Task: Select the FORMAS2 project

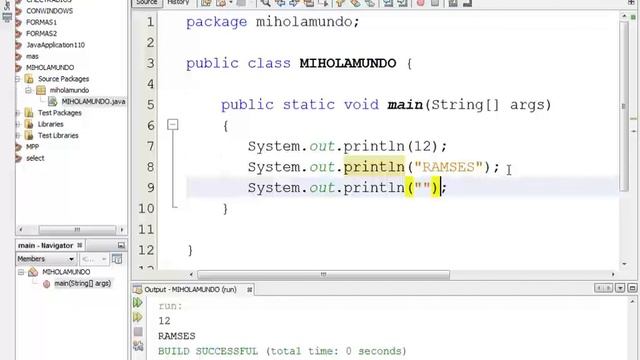Action: click(x=41, y=33)
